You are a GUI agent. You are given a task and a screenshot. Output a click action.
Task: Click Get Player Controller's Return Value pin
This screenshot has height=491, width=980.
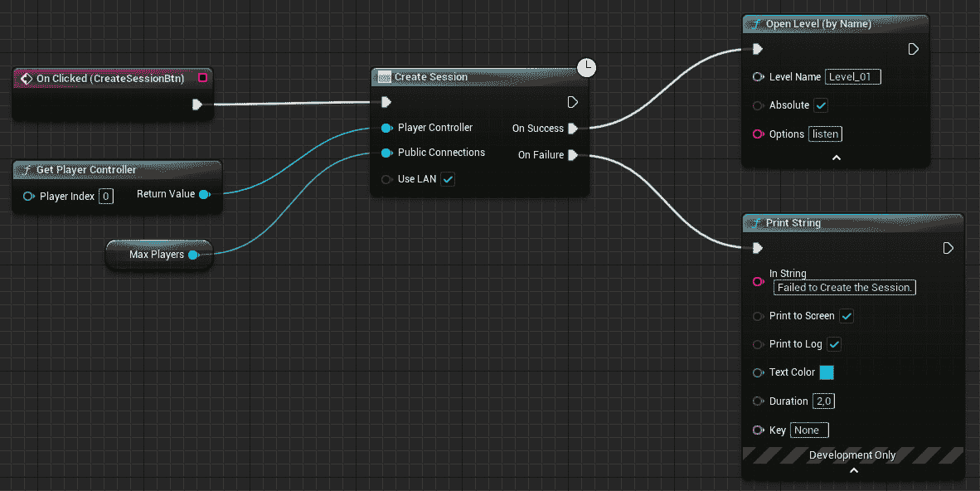pos(205,195)
